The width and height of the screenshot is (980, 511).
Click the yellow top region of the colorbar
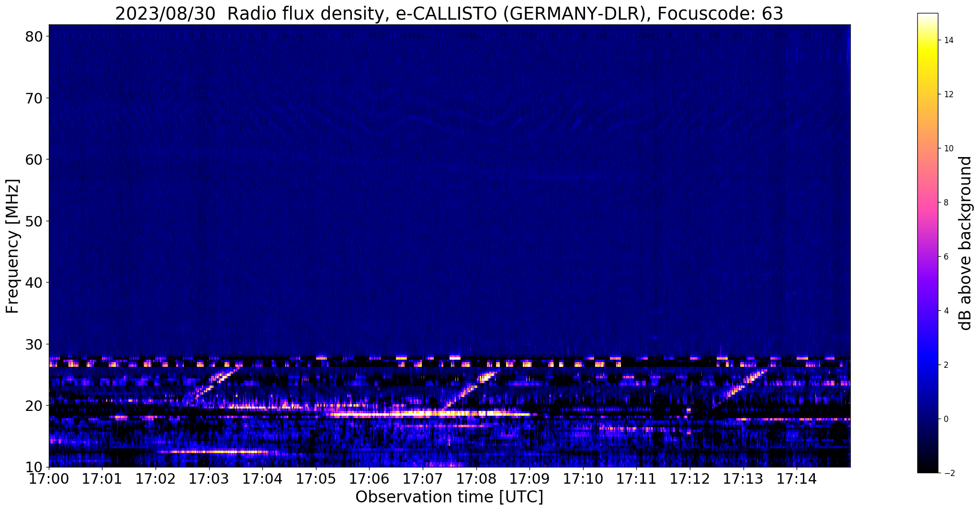pyautogui.click(x=927, y=53)
